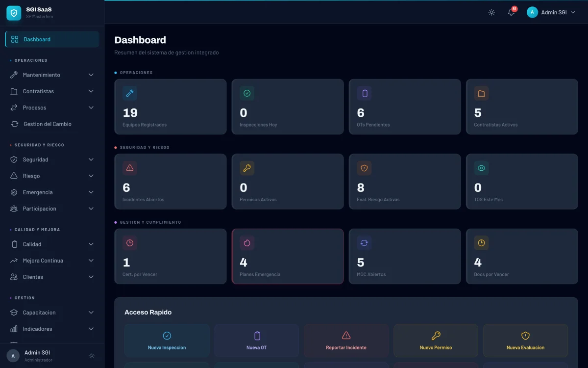Open the Admin SGI account dropdown
Image resolution: width=588 pixels, height=368 pixels.
click(x=551, y=12)
